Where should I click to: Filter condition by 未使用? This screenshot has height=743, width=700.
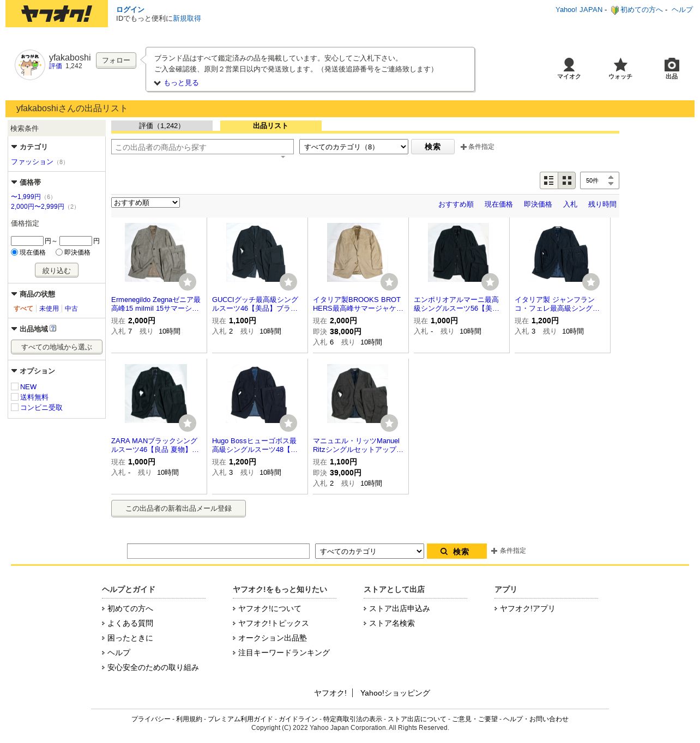click(49, 309)
